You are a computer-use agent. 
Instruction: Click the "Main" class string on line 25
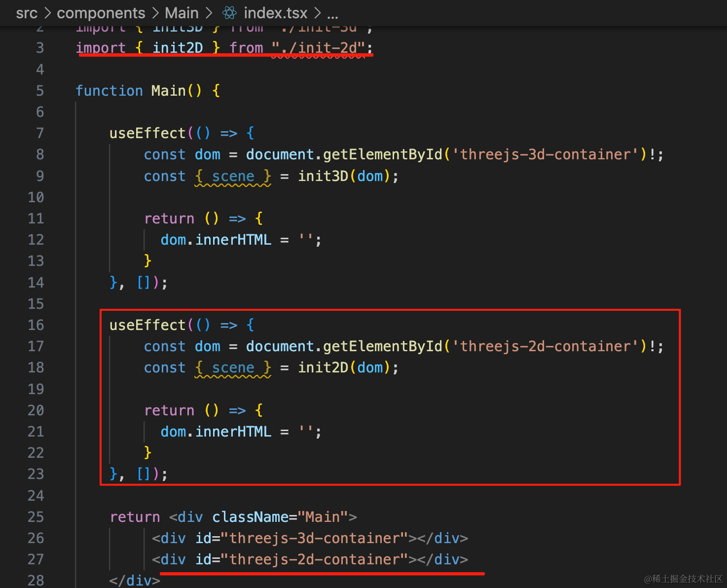(323, 517)
